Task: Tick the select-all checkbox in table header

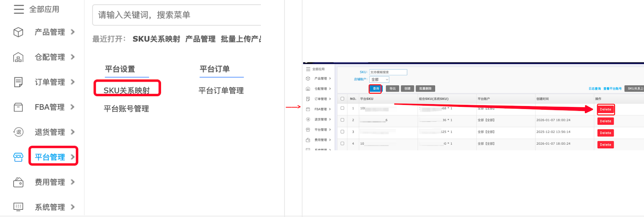Action: point(343,98)
